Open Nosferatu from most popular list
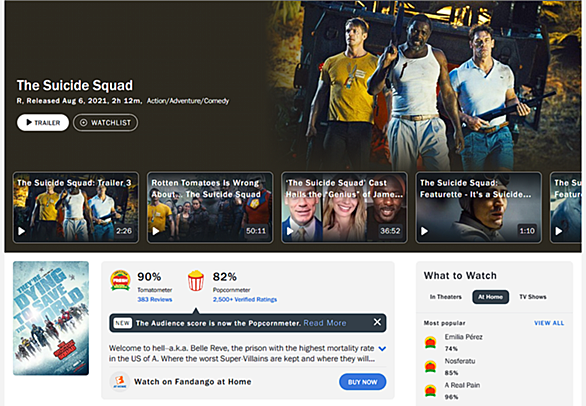 coord(460,361)
